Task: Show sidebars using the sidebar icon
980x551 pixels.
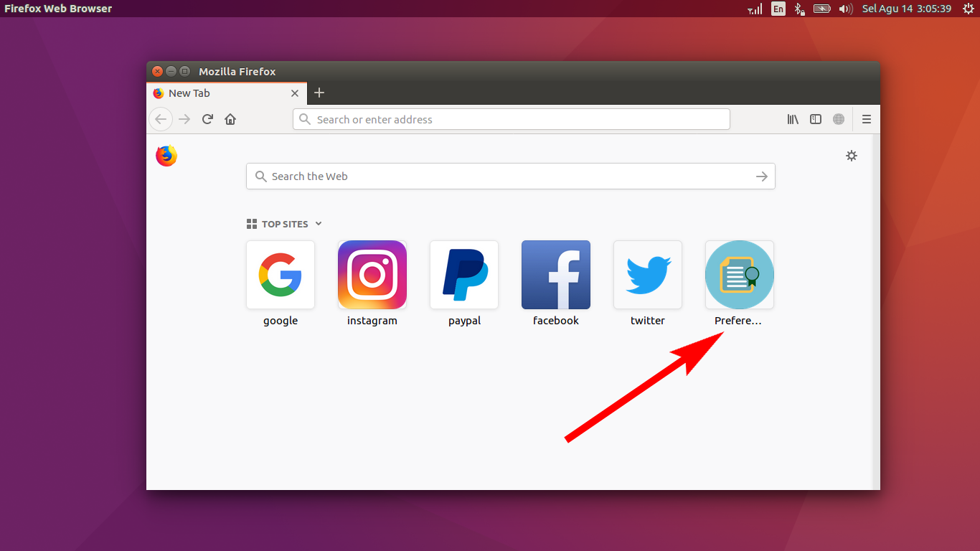Action: tap(816, 119)
